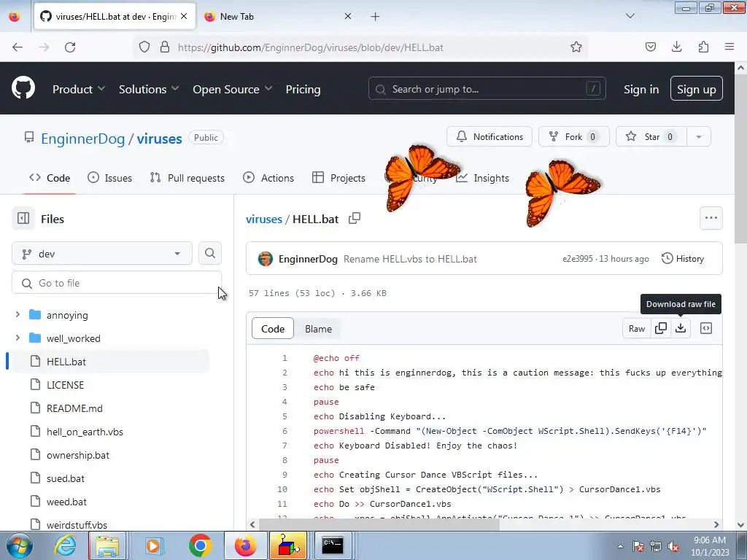List all tabs dropdown arrow
This screenshot has height=560, width=747.
point(630,16)
